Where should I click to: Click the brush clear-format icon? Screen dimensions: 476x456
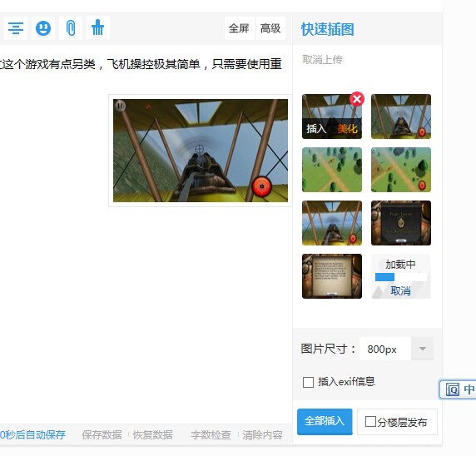(97, 28)
